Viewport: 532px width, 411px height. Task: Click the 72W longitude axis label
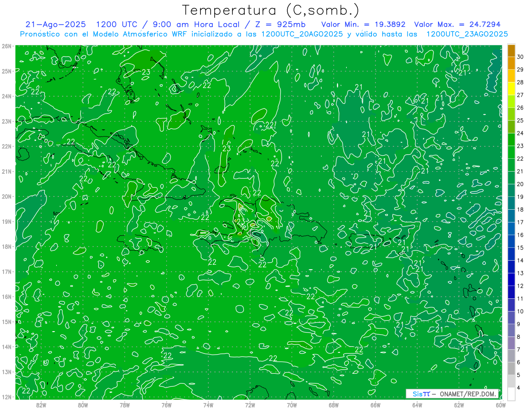pyautogui.click(x=250, y=405)
